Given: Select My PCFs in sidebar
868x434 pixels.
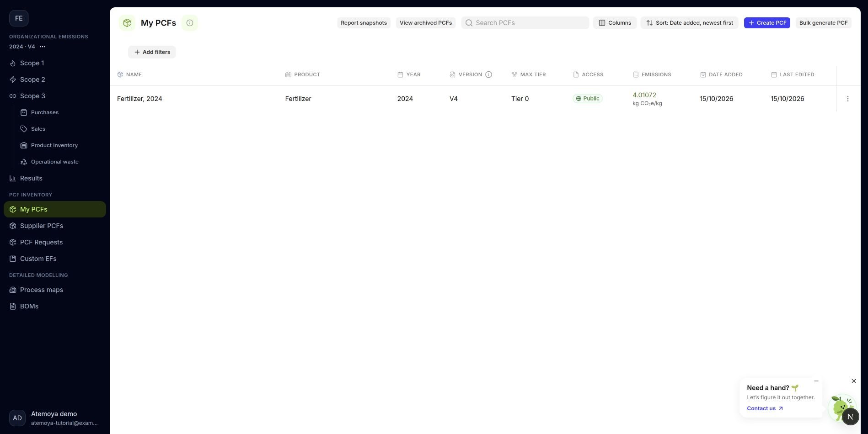Looking at the screenshot, I should point(55,209).
